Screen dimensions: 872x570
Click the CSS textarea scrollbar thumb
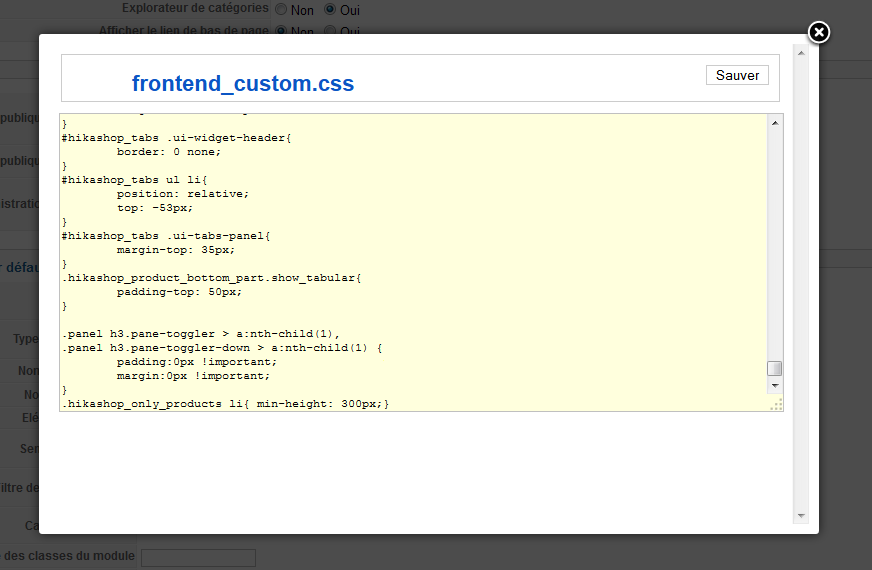click(x=775, y=368)
